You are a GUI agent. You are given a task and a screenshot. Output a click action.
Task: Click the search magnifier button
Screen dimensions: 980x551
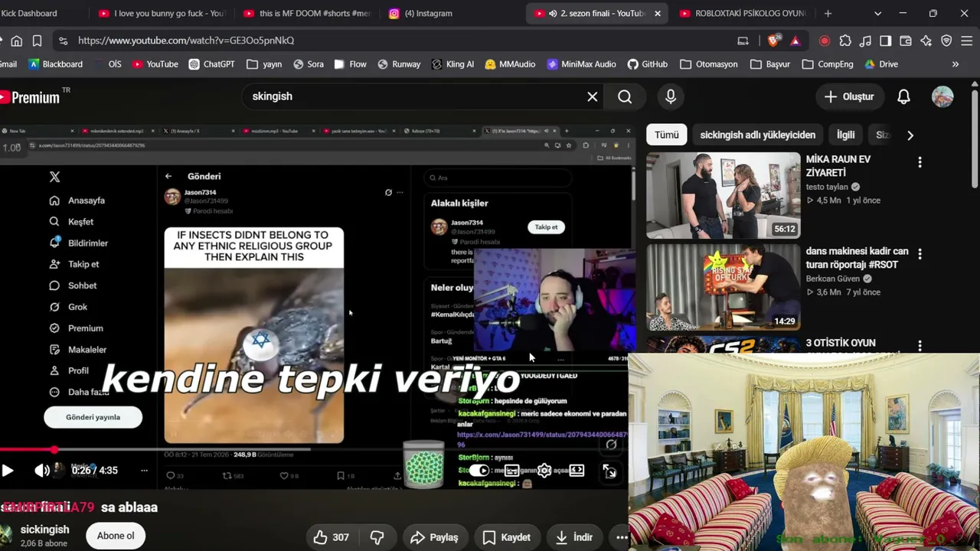point(625,96)
